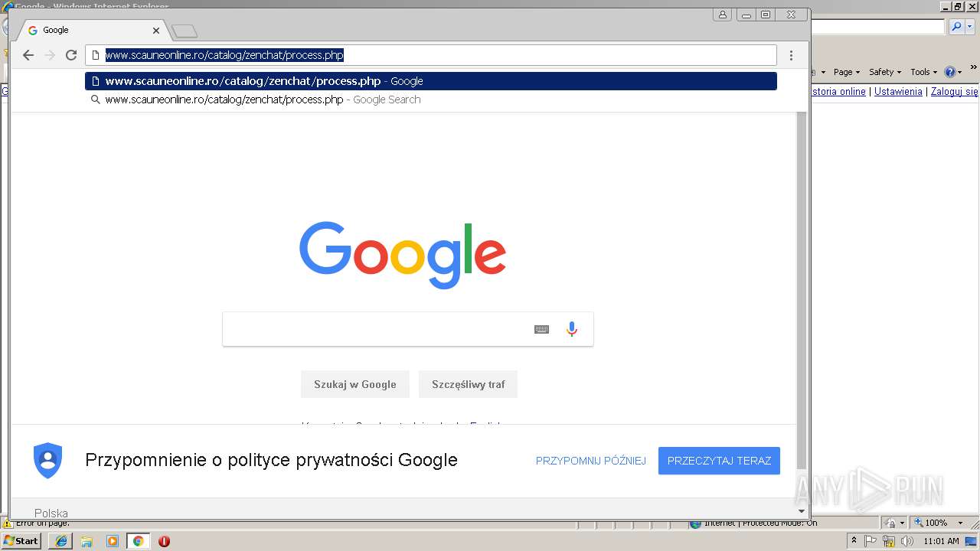The width and height of the screenshot is (980, 551).
Task: Choose the process.php - Google suggestion
Action: tap(431, 81)
